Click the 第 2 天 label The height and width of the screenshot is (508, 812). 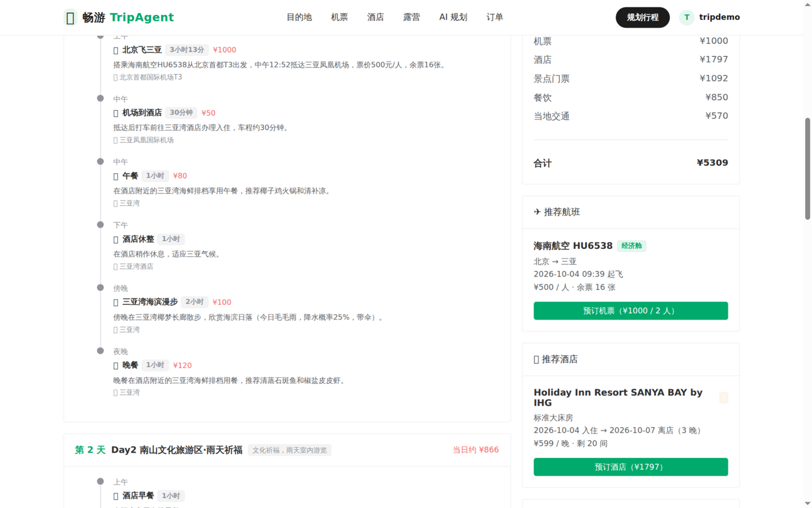pos(90,450)
